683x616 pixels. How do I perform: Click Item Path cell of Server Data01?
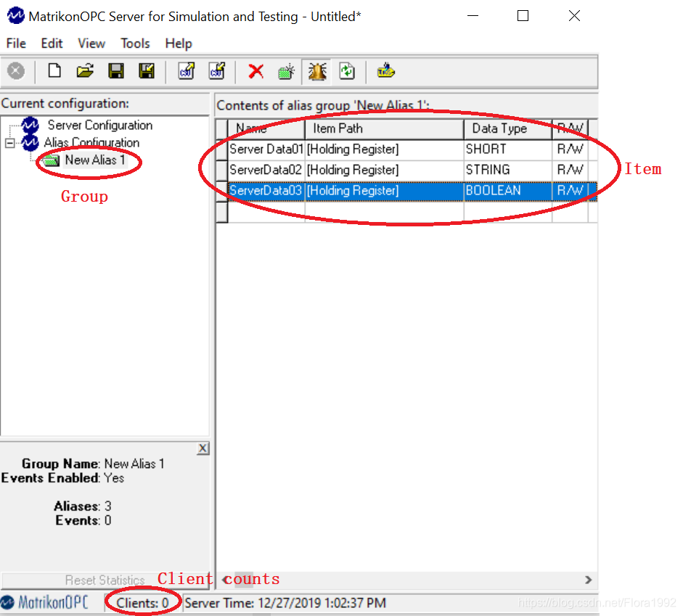point(384,149)
